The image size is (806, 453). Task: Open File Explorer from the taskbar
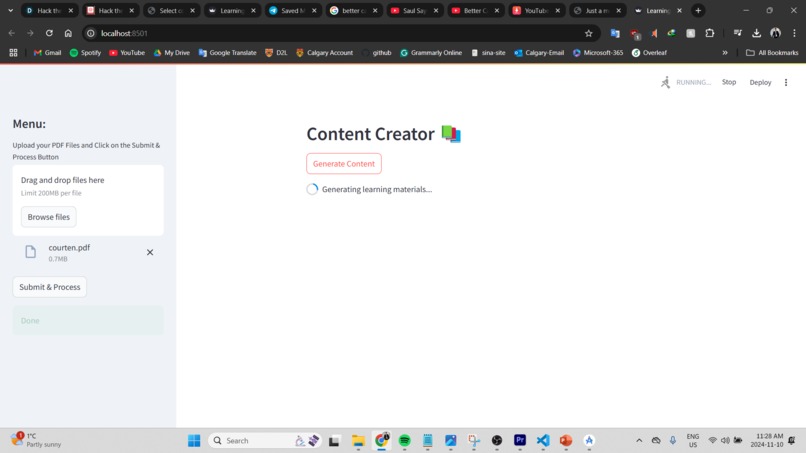pyautogui.click(x=358, y=441)
